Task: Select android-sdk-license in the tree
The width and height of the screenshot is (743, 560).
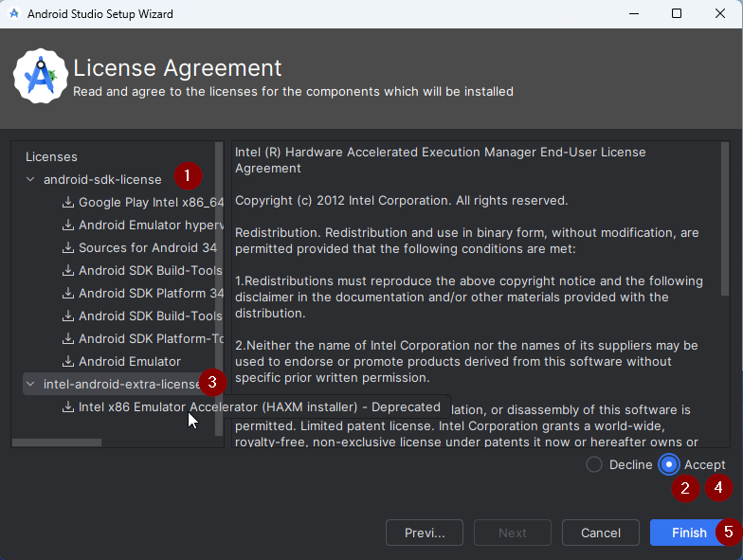Action: pos(102,180)
